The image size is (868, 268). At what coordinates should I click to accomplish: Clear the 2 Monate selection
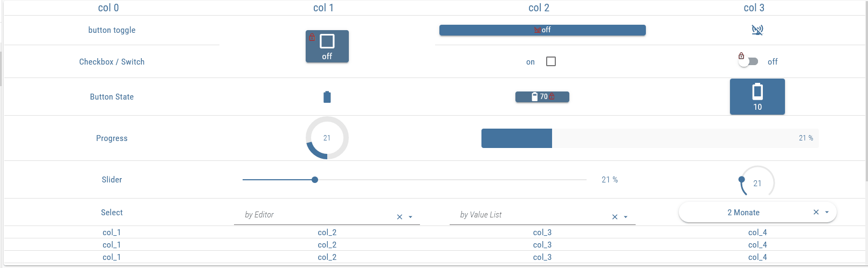point(816,213)
